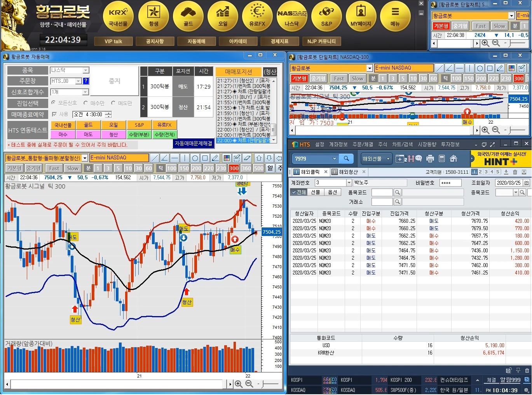Image resolution: width=532 pixels, height=395 pixels.
Task: Open the 골드 gold bars icon
Action: [188, 16]
